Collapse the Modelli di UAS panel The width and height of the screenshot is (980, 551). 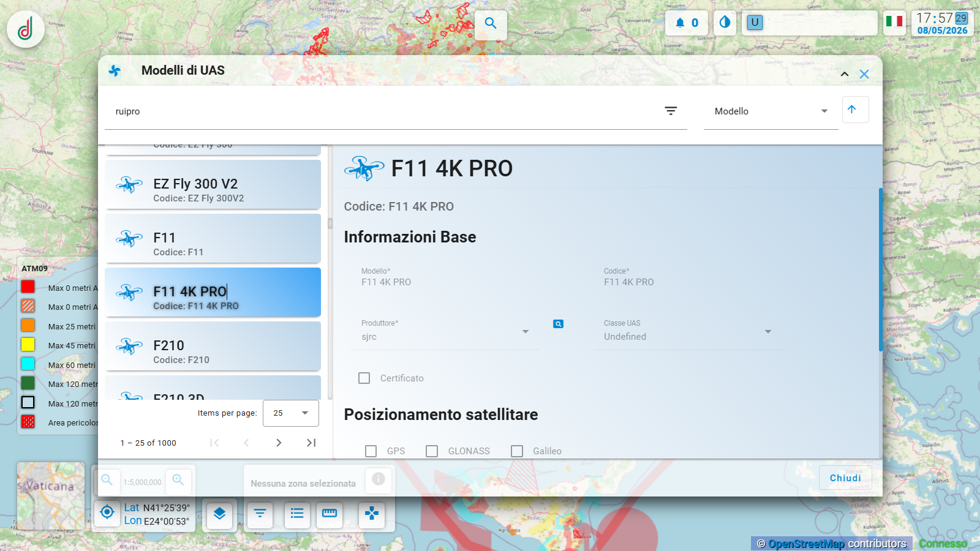pos(845,74)
